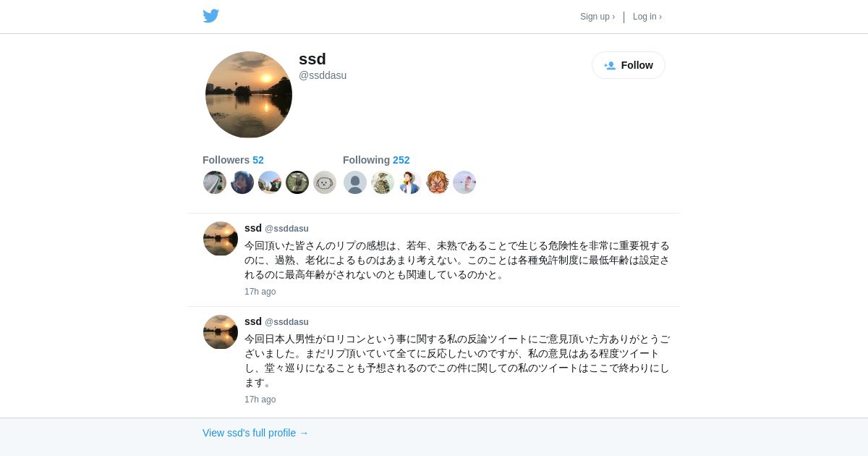Select the fourth follower avatar with dark ring
This screenshot has width=868, height=456.
coord(297,182)
